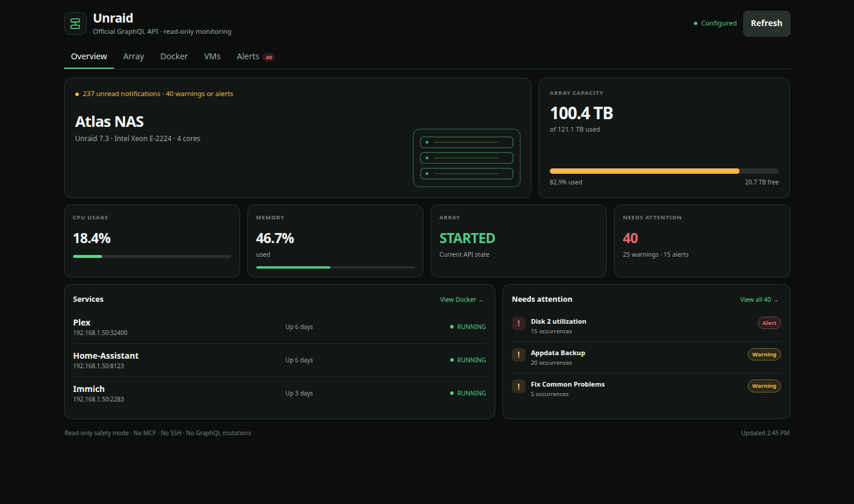Click the 20.7 TB free label

[x=762, y=182]
